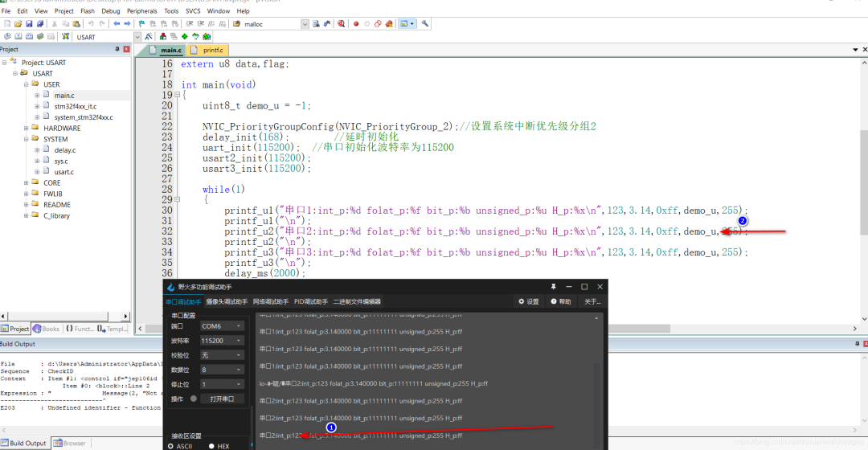
Task: Collapse the SYSTEM group in project tree
Action: pos(26,139)
